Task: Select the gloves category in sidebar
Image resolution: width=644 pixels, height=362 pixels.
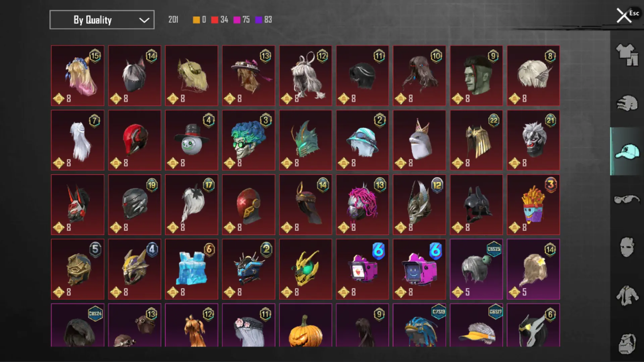Action: coord(627,103)
